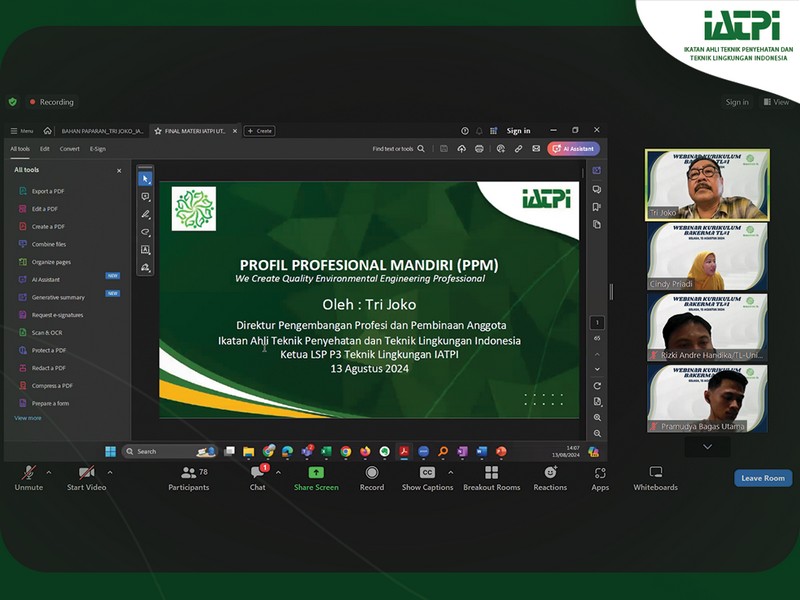Click the Save file icon
The height and width of the screenshot is (600, 800).
click(444, 149)
